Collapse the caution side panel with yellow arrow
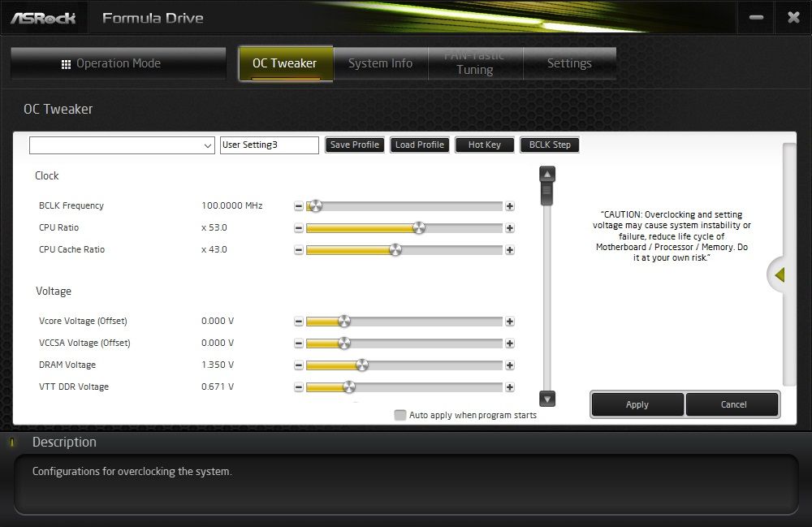Image resolution: width=812 pixels, height=527 pixels. click(x=779, y=275)
